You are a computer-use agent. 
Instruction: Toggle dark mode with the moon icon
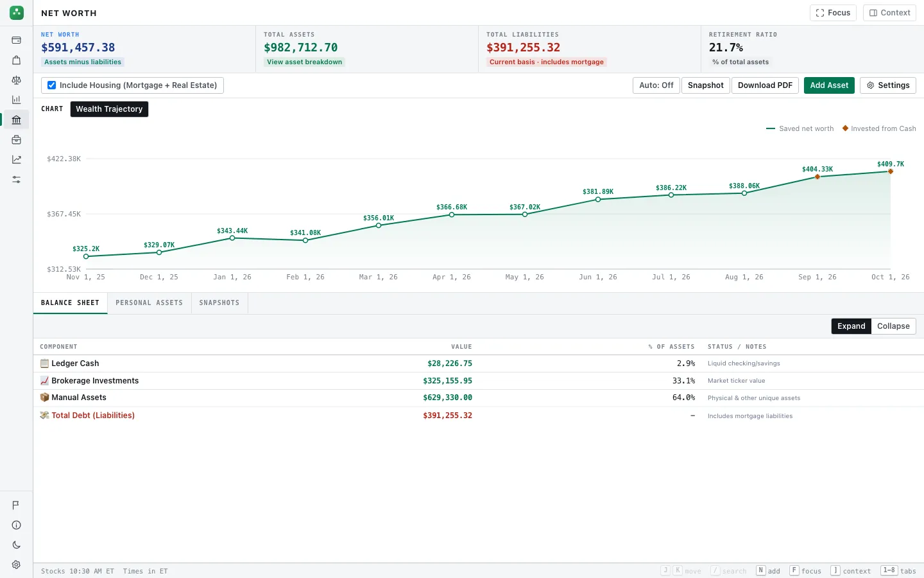17,545
